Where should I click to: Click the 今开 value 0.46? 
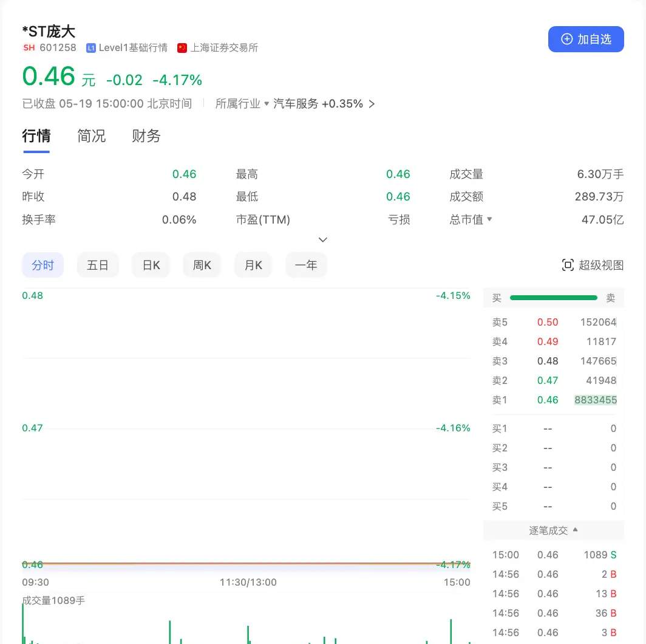(184, 174)
